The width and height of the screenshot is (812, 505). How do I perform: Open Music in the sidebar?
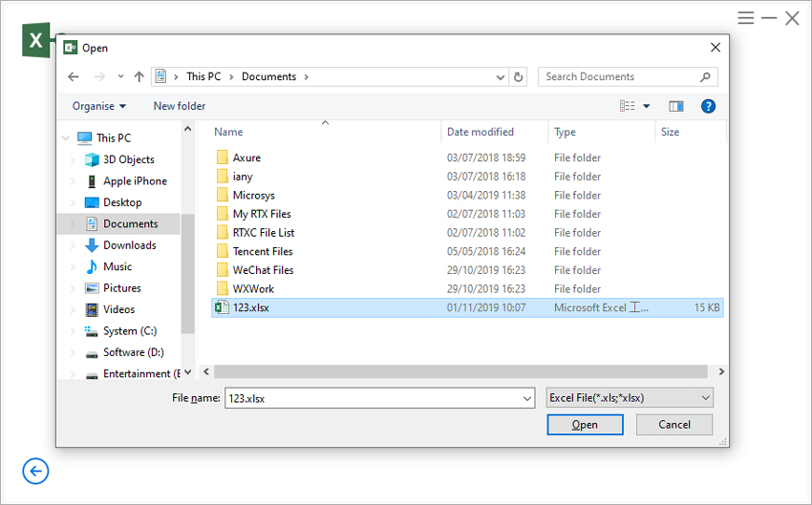[x=118, y=266]
